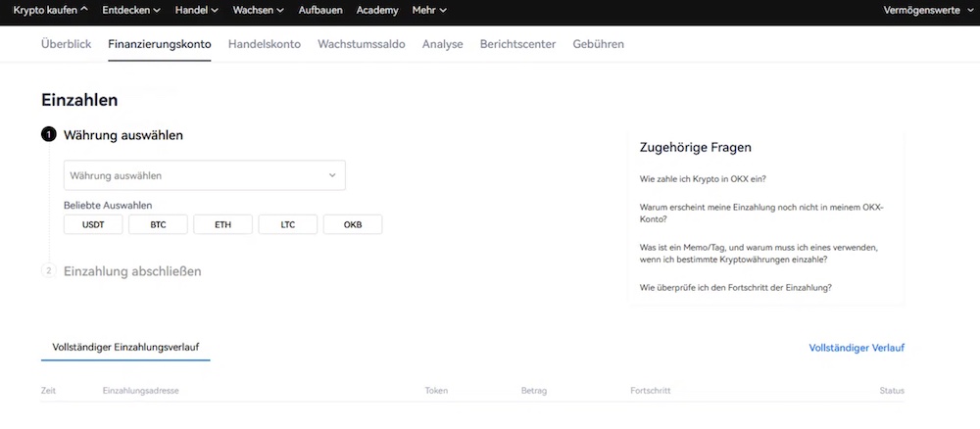
Task: Select the Vollständiger Einzahlungsverlauf tab
Action: point(125,347)
